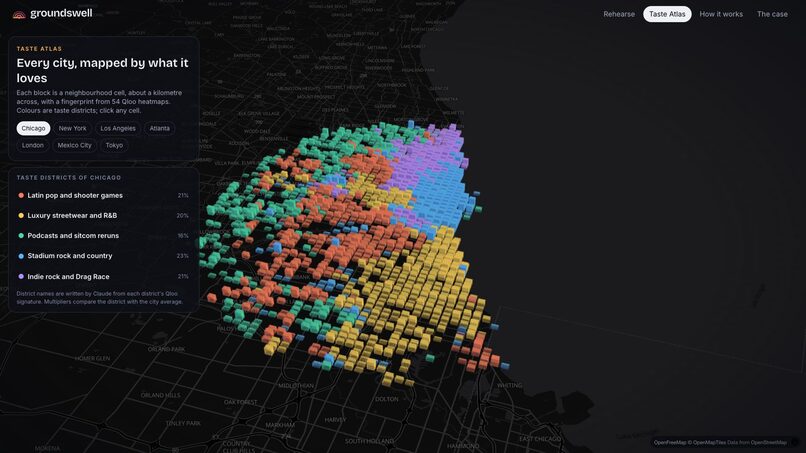806x453 pixels.
Task: Click the Whiting map label
Action: click(x=509, y=385)
